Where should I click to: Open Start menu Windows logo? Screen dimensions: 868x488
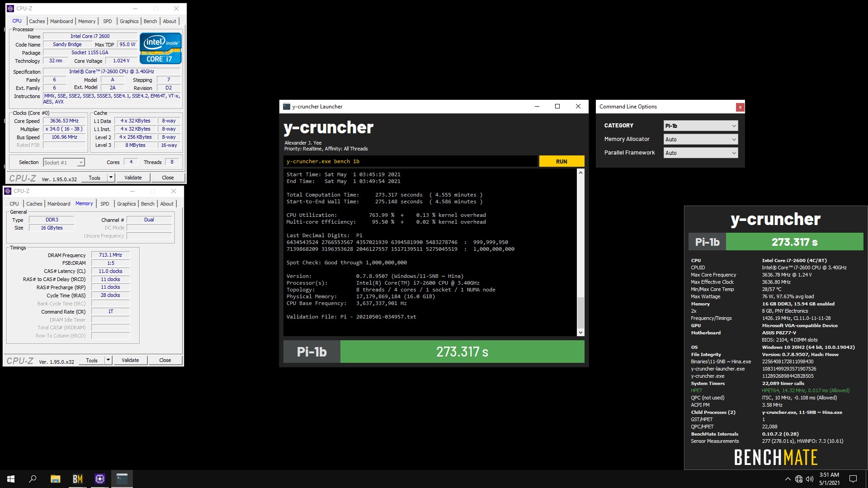pyautogui.click(x=11, y=479)
